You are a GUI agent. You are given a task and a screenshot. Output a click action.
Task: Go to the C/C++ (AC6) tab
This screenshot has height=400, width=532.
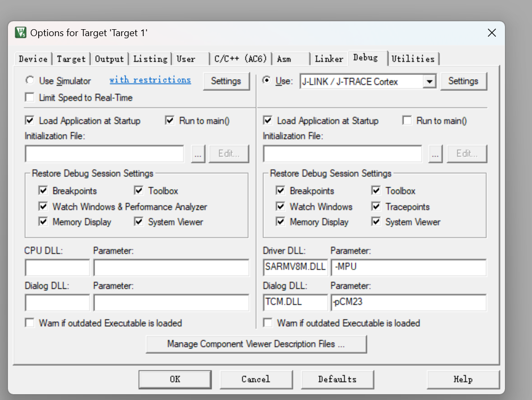click(x=241, y=59)
